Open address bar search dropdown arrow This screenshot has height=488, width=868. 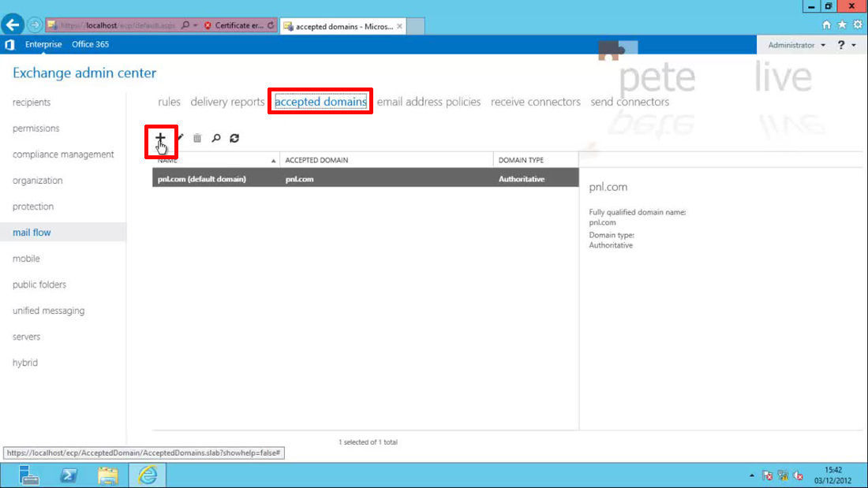[x=196, y=25]
